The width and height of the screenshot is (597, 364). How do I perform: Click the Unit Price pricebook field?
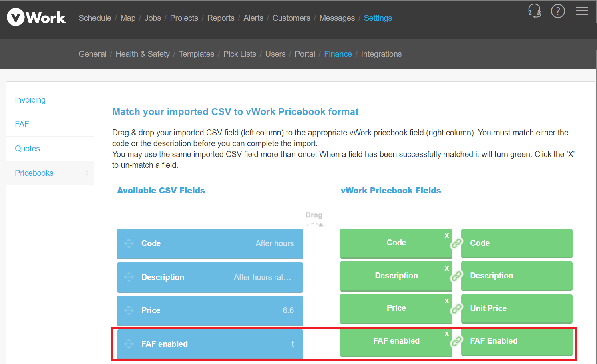pos(517,309)
